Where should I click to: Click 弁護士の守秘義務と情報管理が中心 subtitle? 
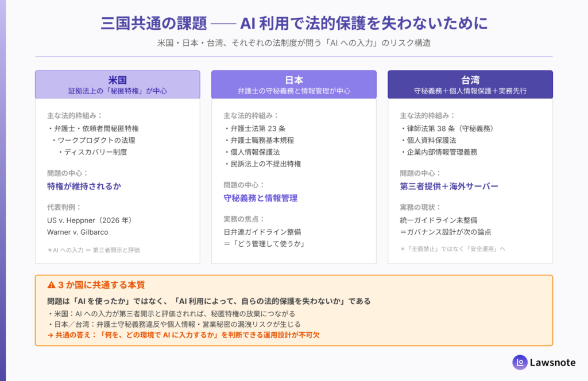294,91
